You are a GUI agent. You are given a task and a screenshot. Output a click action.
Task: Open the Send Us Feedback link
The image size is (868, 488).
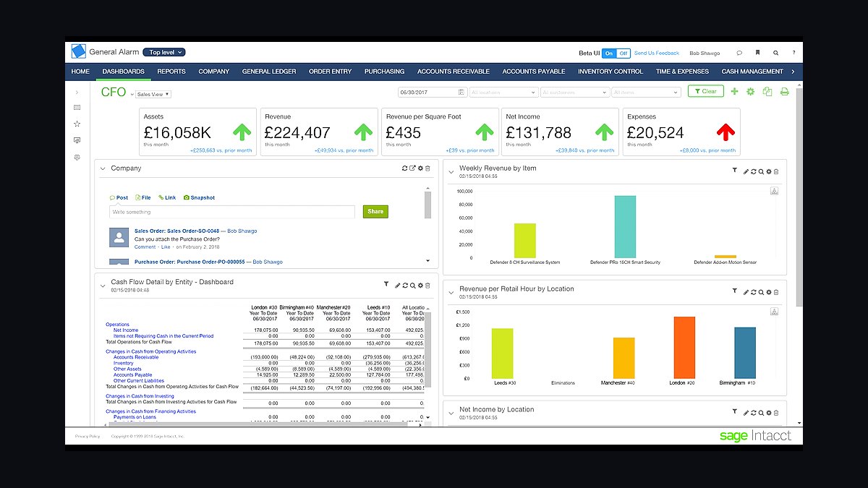pos(657,53)
